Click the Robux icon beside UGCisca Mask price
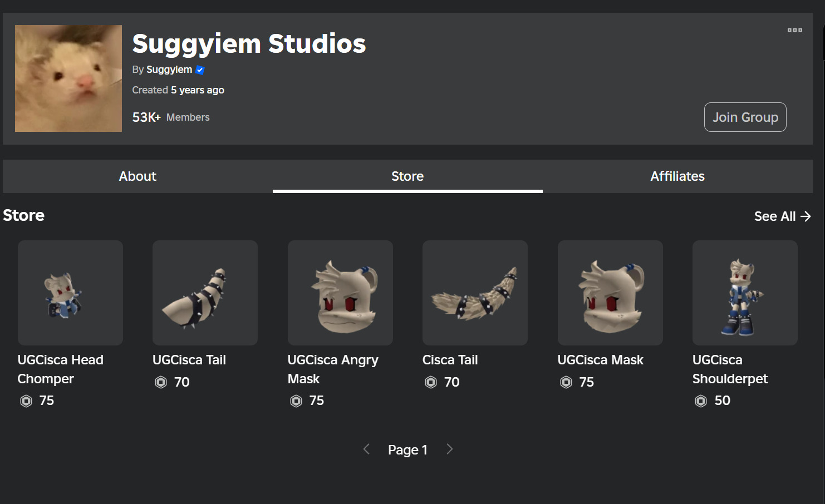This screenshot has width=825, height=504. [x=566, y=382]
